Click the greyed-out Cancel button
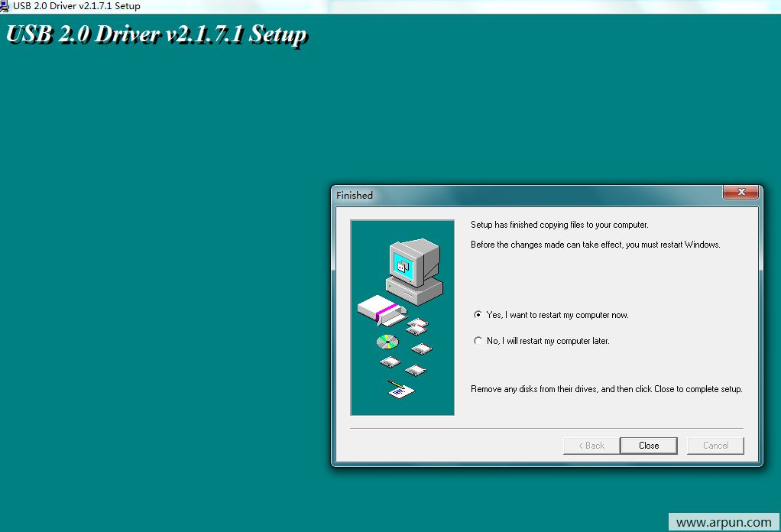The height and width of the screenshot is (532, 781). tap(715, 446)
